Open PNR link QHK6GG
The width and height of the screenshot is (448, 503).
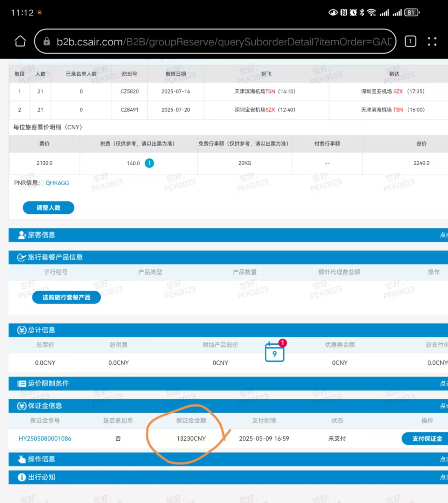pos(57,183)
